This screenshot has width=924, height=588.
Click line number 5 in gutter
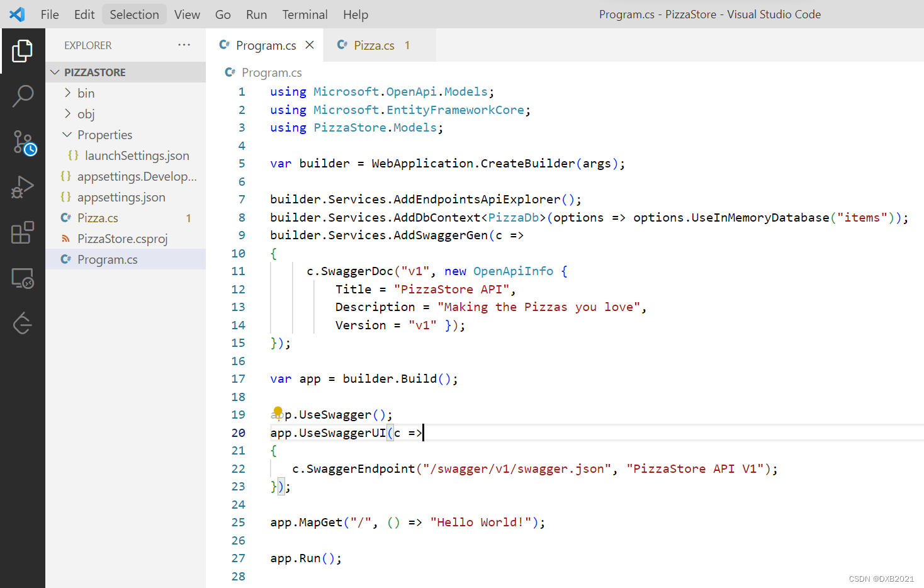(x=242, y=164)
